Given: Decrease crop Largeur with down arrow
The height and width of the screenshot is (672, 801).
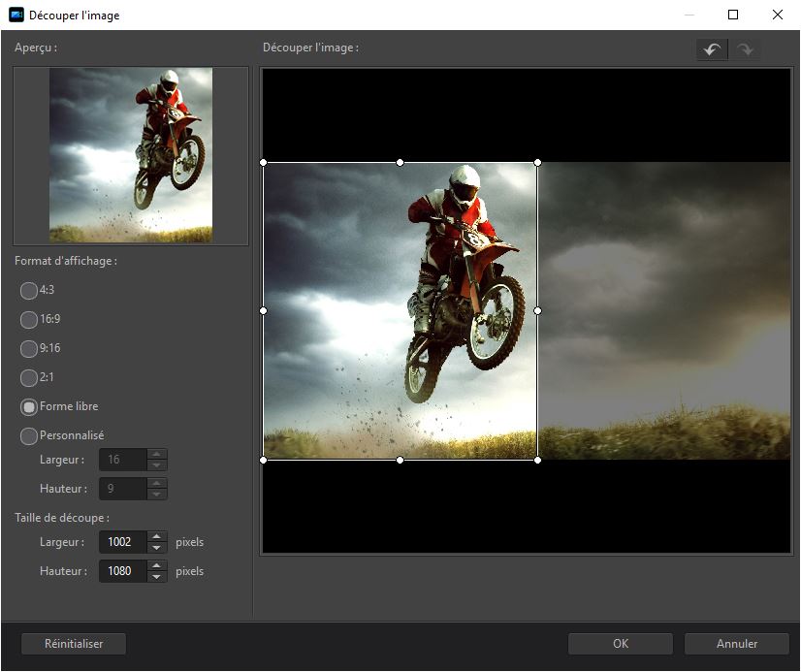Looking at the screenshot, I should coord(157,548).
